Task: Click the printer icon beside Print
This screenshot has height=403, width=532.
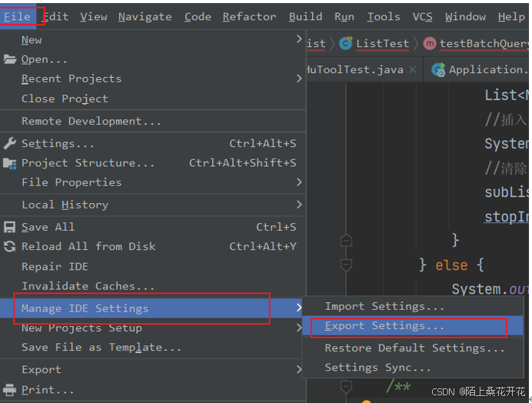Action: (9, 390)
